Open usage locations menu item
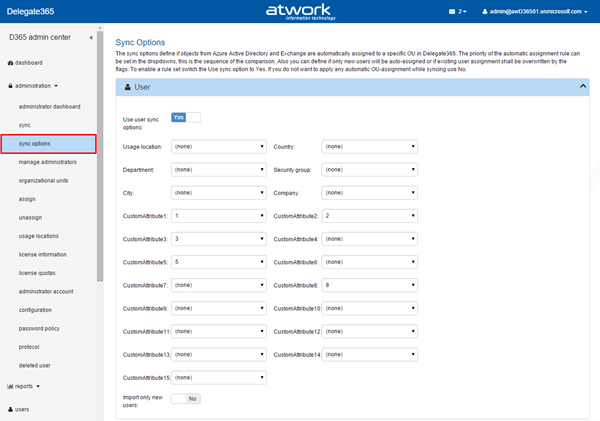 point(39,236)
